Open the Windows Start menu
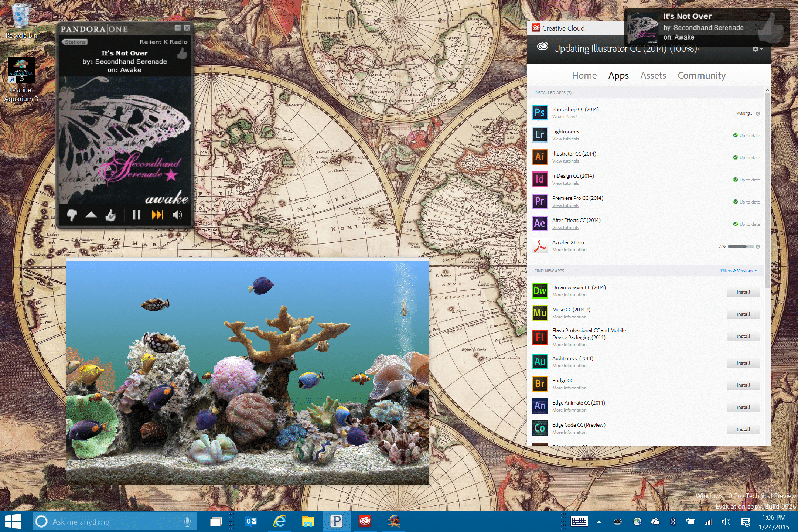 (13, 522)
